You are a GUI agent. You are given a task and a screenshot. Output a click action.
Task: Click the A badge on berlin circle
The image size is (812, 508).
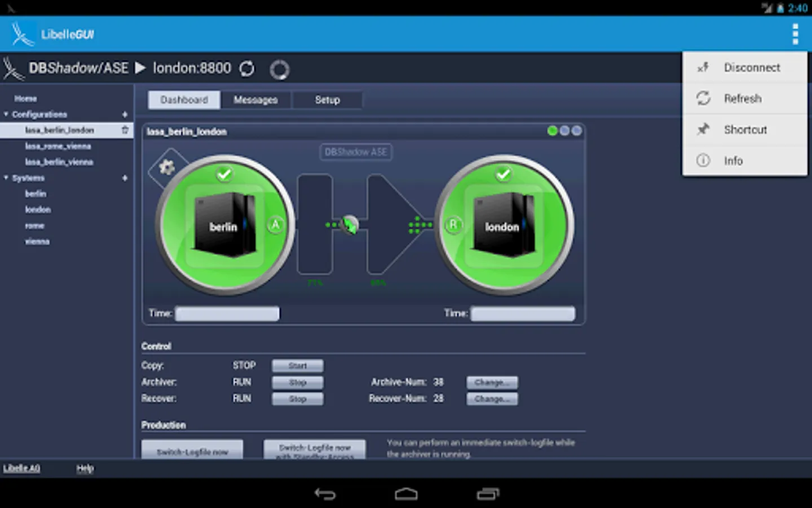click(275, 225)
